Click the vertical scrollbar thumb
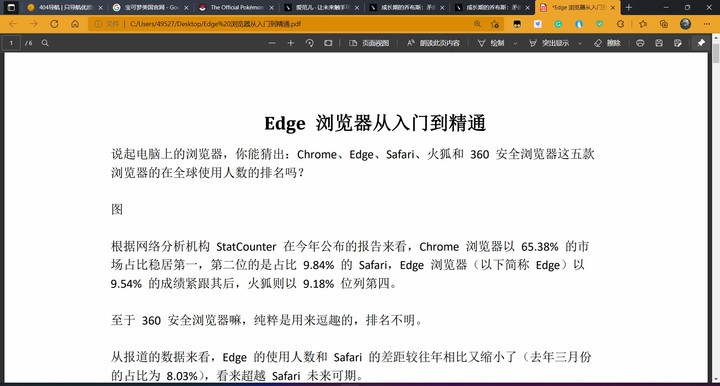Viewport: 720px width, 386px height. [715, 54]
